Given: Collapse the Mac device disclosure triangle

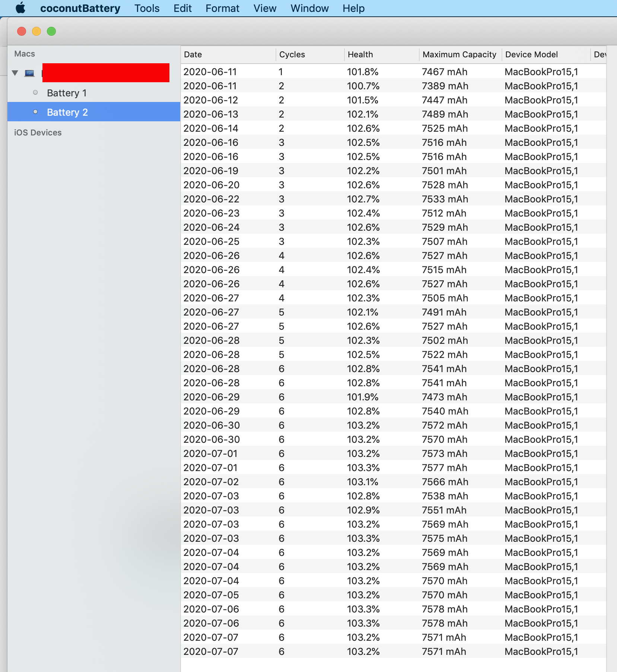Looking at the screenshot, I should [x=15, y=73].
